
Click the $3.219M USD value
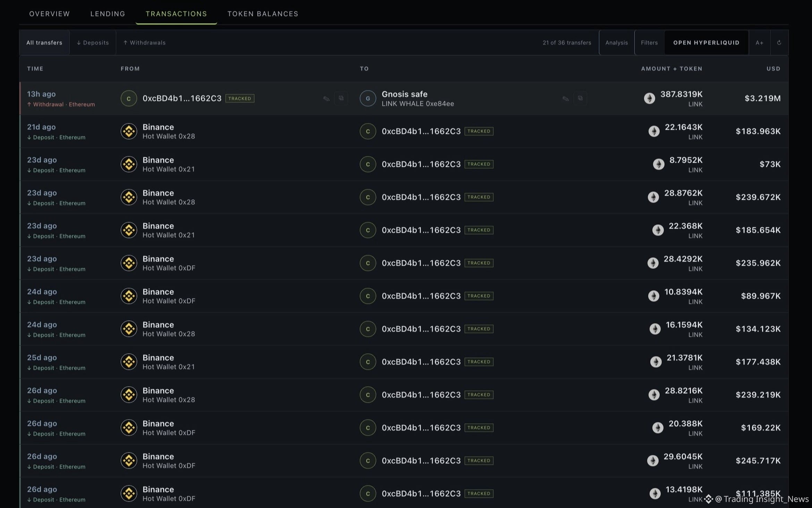coord(763,98)
